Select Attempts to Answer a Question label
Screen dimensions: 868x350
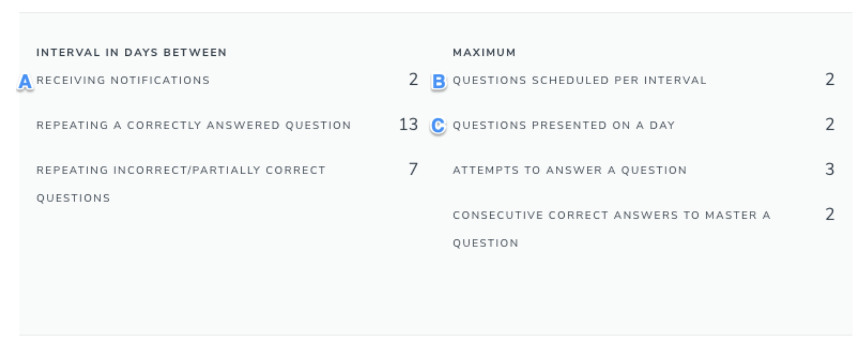click(569, 170)
